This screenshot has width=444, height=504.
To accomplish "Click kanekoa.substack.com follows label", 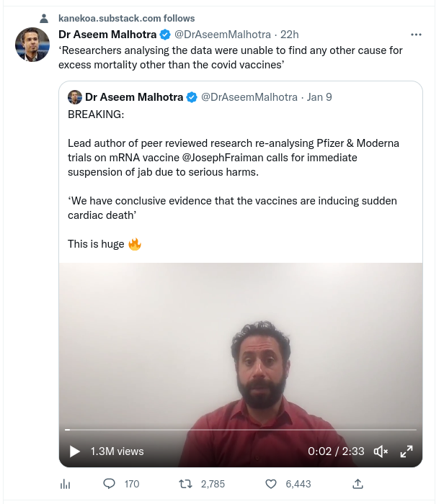I will coord(126,18).
